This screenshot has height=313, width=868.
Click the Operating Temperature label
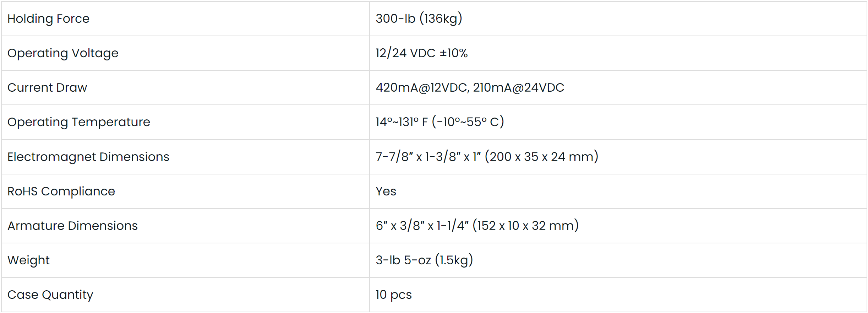pyautogui.click(x=79, y=122)
